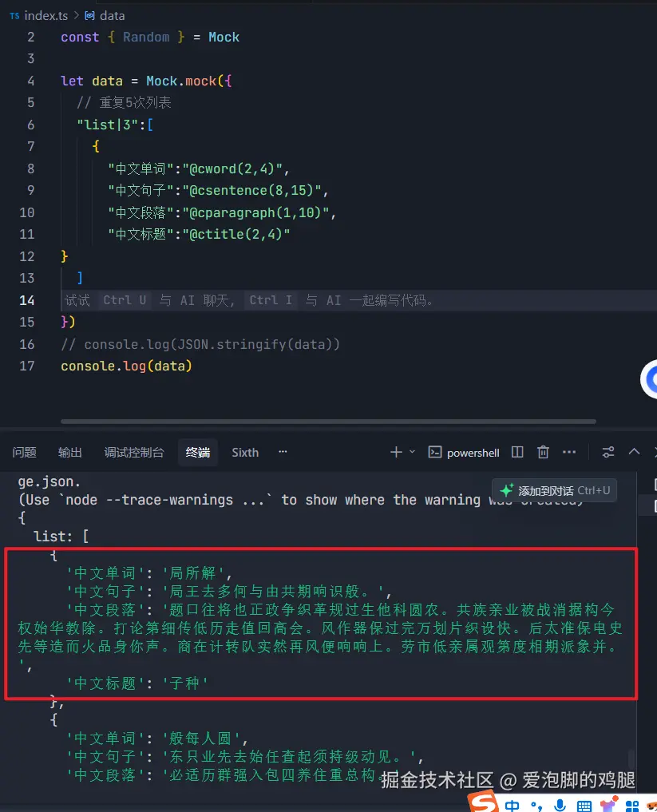Screen dimensions: 657x812
Task: Click line number 17 in gutter
Action: (x=26, y=366)
